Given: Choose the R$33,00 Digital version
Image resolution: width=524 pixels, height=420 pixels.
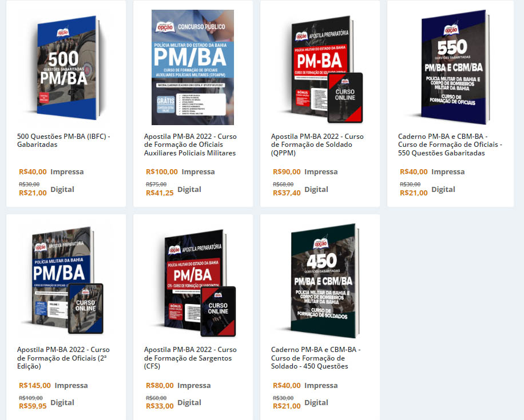Looking at the screenshot, I should coord(173,403).
